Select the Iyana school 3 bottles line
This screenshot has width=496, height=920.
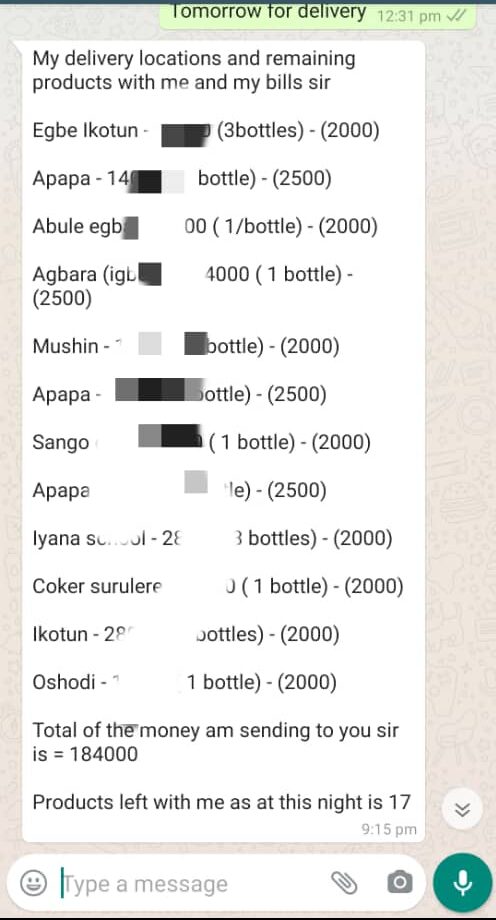(212, 538)
